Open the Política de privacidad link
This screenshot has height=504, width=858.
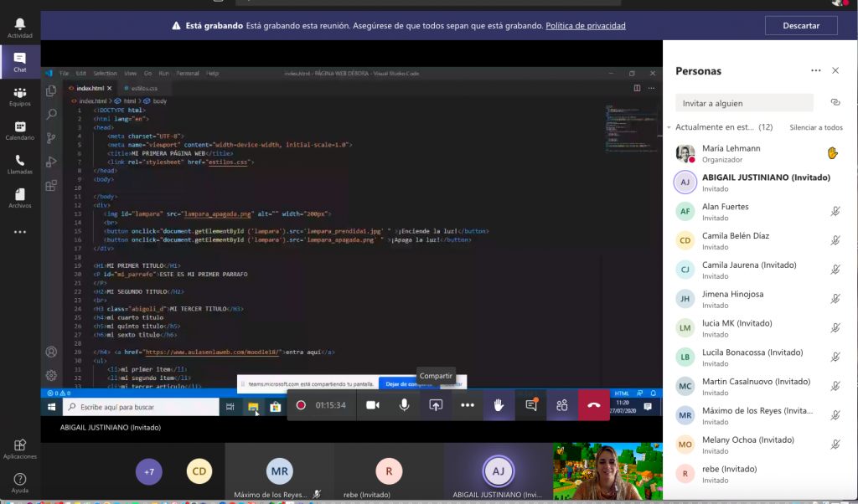click(586, 25)
